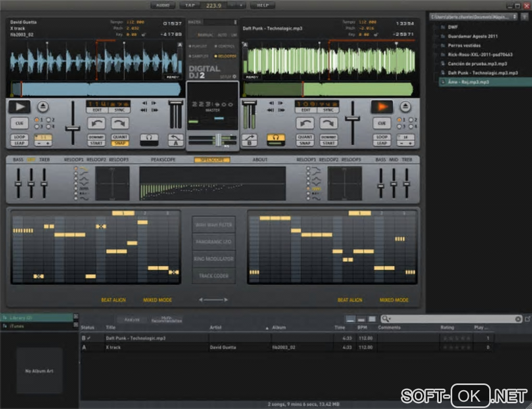
Task: Click the left curved arrow on deck A
Action: pos(97,123)
